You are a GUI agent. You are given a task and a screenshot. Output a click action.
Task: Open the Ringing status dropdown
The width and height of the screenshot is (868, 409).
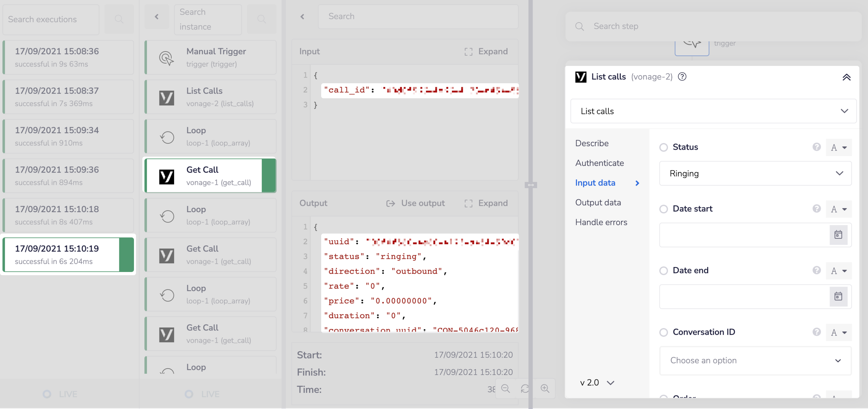755,173
